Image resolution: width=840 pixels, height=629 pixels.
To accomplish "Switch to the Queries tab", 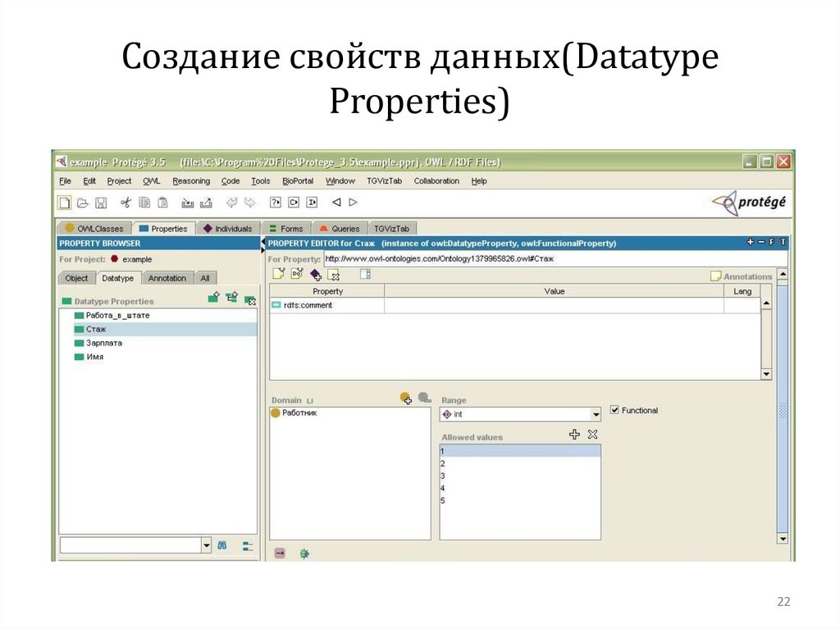I will pyautogui.click(x=340, y=228).
